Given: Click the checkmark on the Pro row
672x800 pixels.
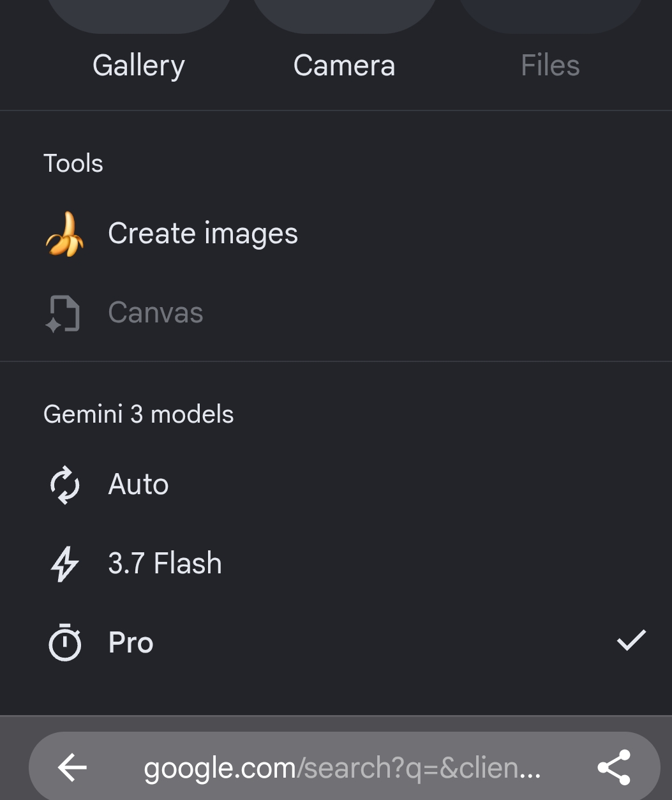Looking at the screenshot, I should [631, 640].
